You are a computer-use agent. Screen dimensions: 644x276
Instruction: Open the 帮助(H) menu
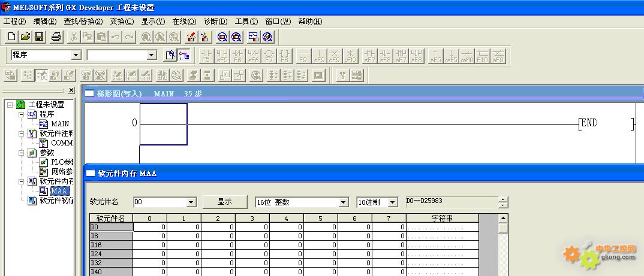310,22
